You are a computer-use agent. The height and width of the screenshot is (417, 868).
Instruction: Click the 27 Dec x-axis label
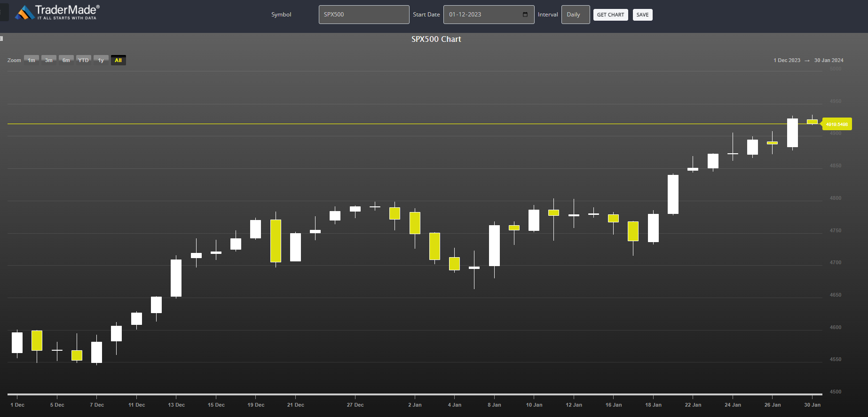pyautogui.click(x=355, y=405)
